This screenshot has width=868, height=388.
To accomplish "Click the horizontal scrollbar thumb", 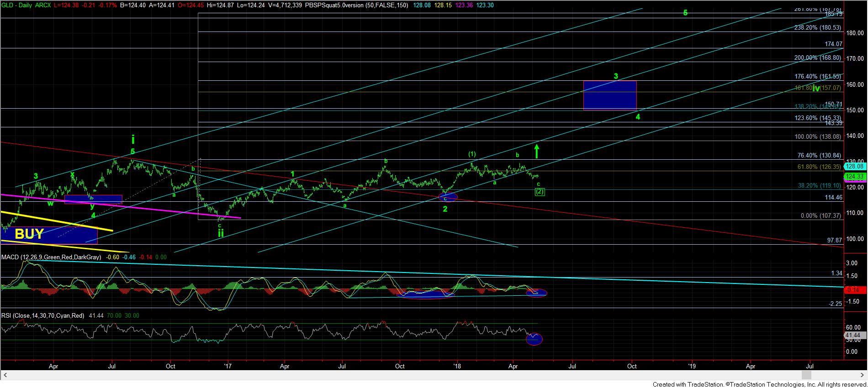I will [x=806, y=375].
